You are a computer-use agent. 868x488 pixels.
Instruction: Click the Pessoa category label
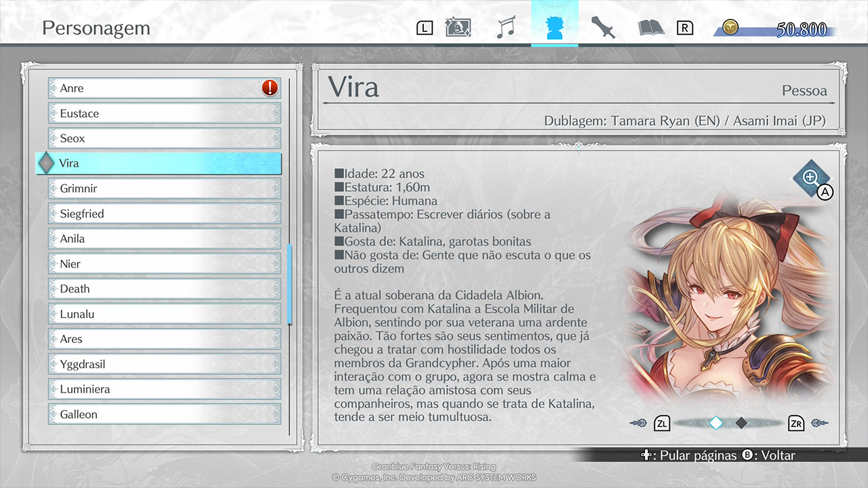[804, 90]
